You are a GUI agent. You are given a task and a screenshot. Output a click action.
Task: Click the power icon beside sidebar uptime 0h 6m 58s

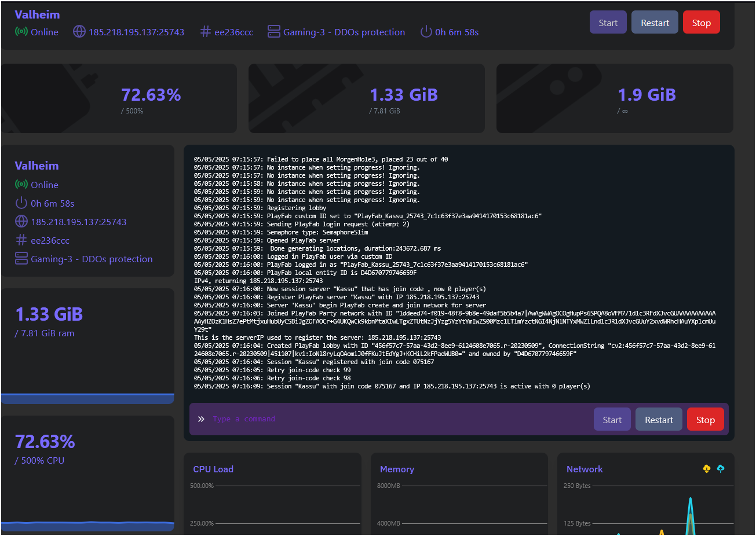pos(21,203)
